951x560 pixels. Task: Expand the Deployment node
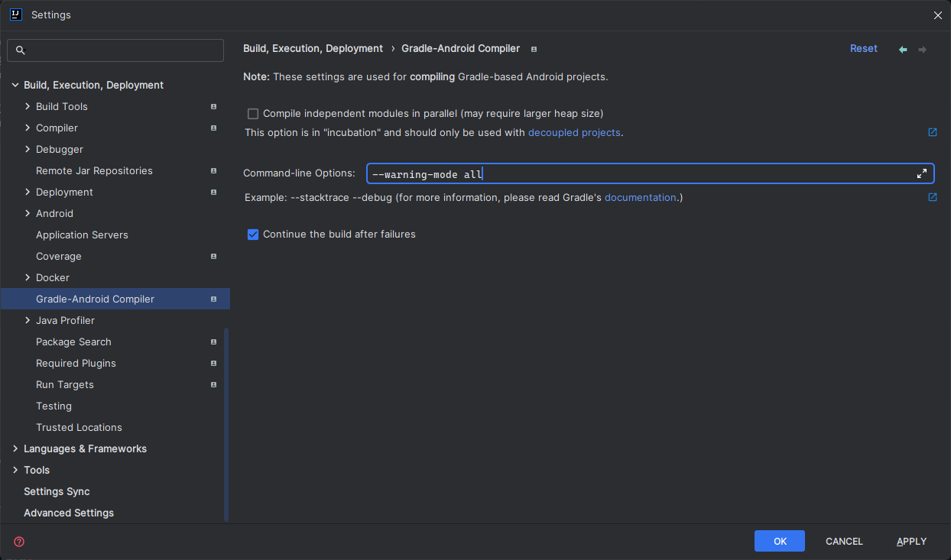(x=28, y=192)
